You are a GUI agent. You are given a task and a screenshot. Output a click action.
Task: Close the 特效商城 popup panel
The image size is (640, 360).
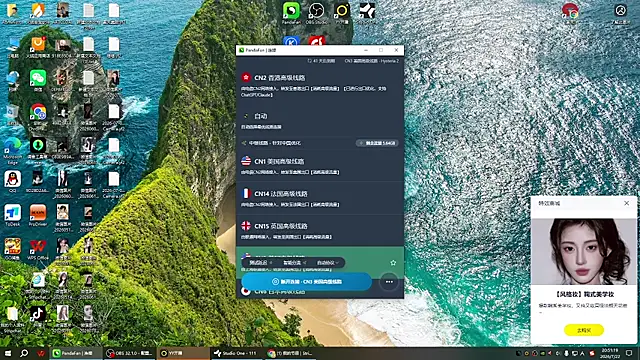point(627,203)
